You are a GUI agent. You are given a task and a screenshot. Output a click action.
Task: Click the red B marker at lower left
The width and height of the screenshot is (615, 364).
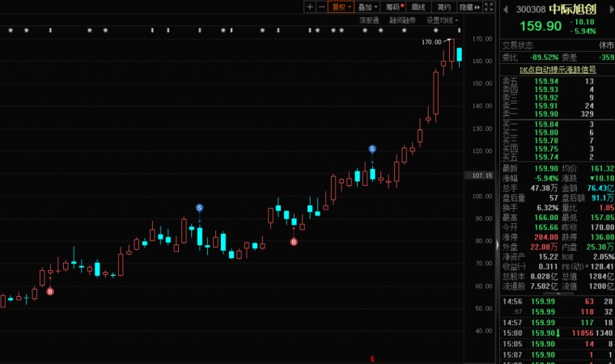[x=50, y=291]
